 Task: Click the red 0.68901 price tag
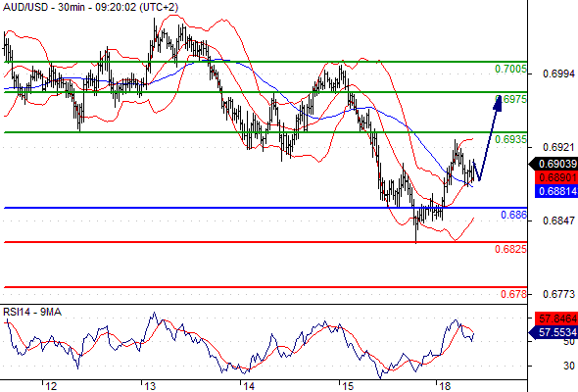tap(555, 177)
